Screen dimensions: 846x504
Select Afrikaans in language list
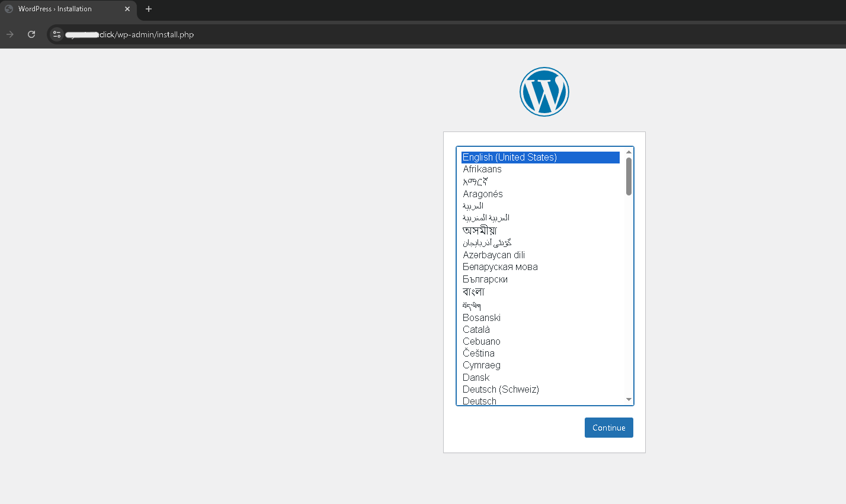pos(540,169)
